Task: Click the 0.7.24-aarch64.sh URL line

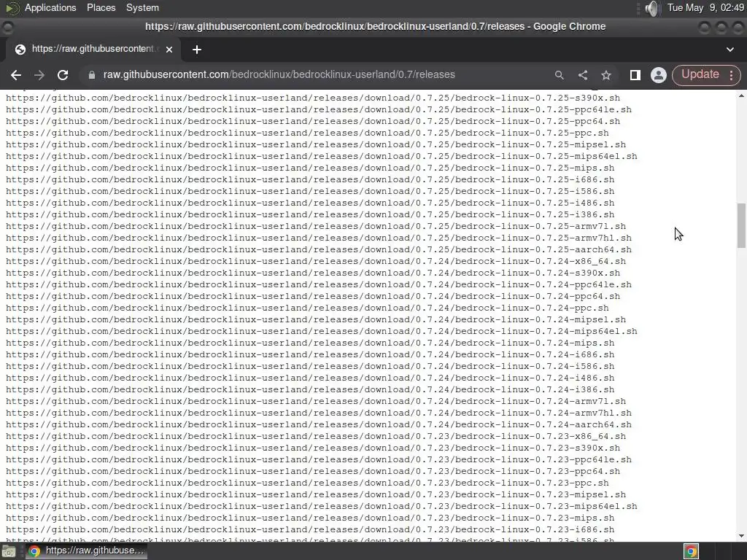Action: point(319,425)
